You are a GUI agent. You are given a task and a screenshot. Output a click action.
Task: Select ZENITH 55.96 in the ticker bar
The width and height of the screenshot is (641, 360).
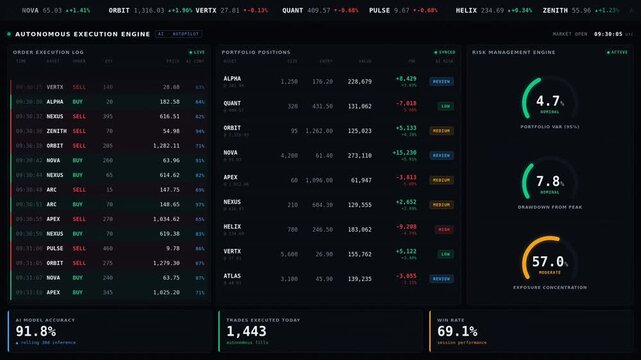(x=581, y=10)
